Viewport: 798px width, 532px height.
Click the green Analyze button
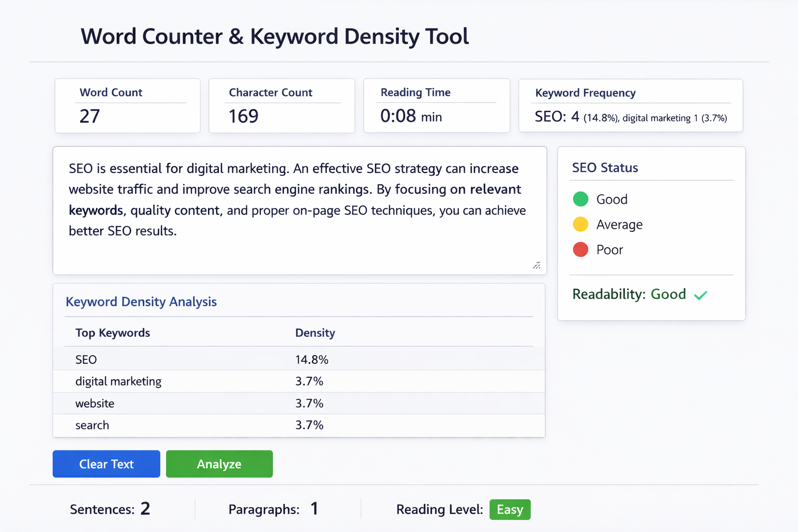(219, 464)
